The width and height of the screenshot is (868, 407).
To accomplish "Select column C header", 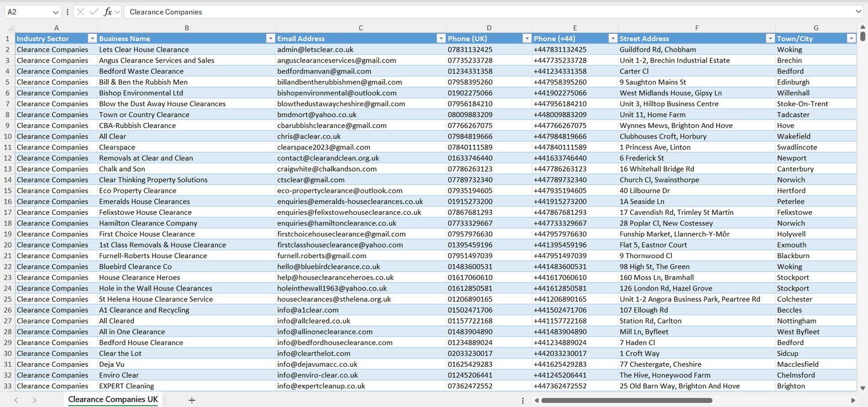I will [x=361, y=28].
